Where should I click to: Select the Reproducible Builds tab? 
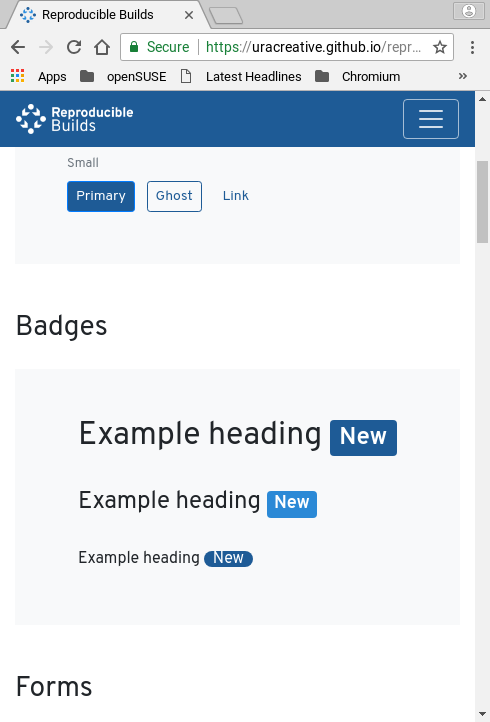(x=106, y=15)
